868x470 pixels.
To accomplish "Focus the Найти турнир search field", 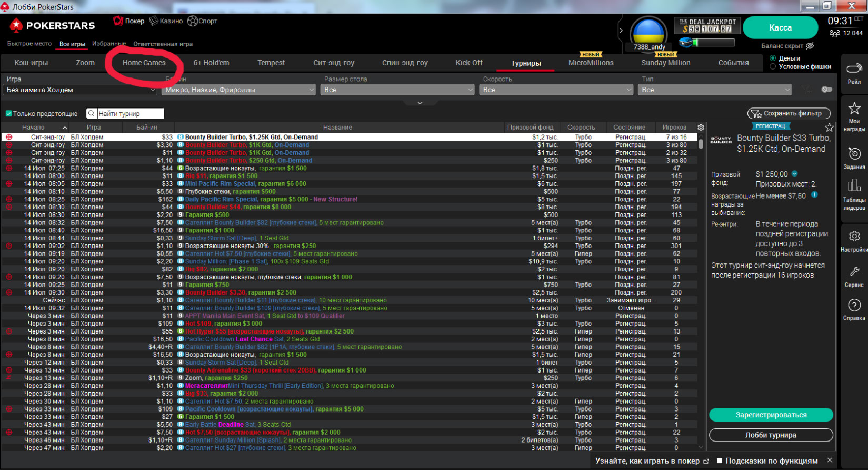I will click(130, 113).
